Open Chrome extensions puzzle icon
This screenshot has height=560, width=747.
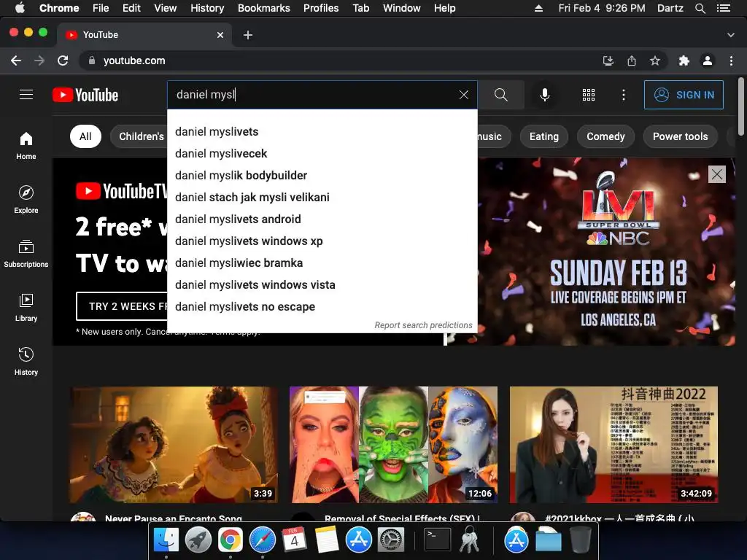[x=684, y=61]
